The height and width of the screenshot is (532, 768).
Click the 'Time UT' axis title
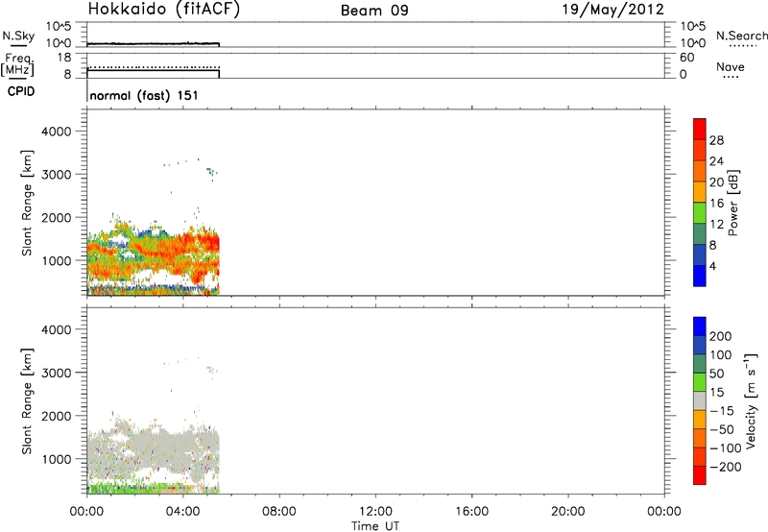375,526
